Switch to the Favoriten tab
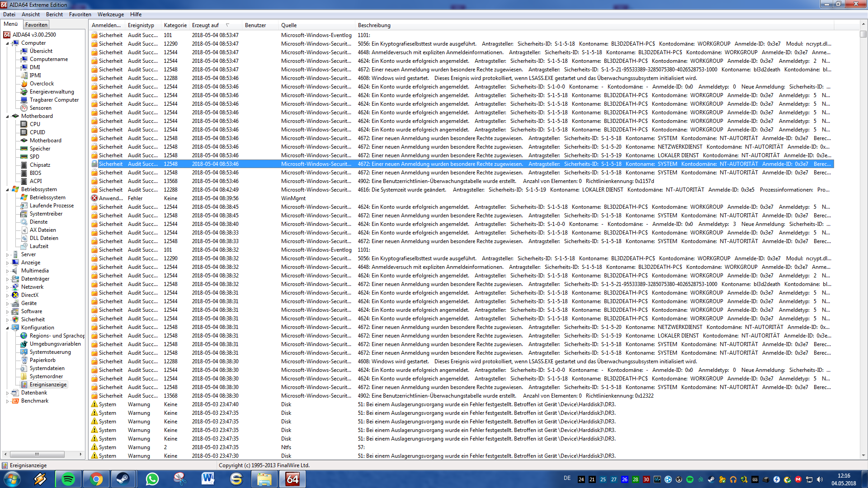 point(36,25)
